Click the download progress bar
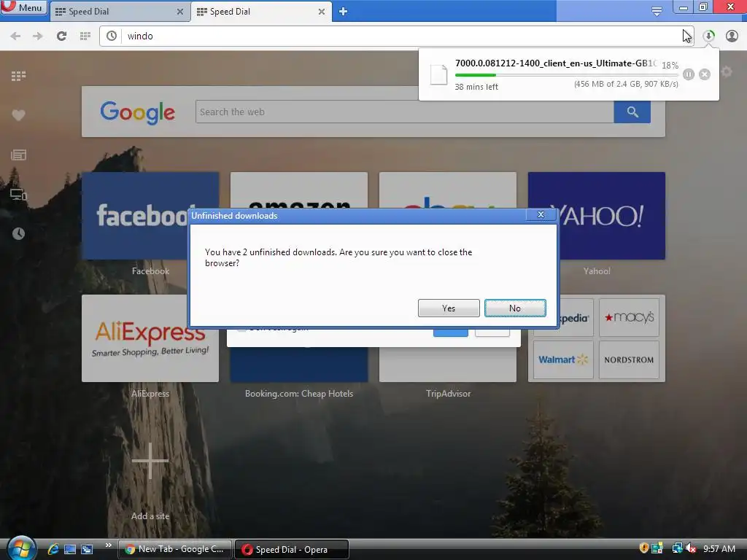Viewport: 747px width, 560px height. click(566, 75)
